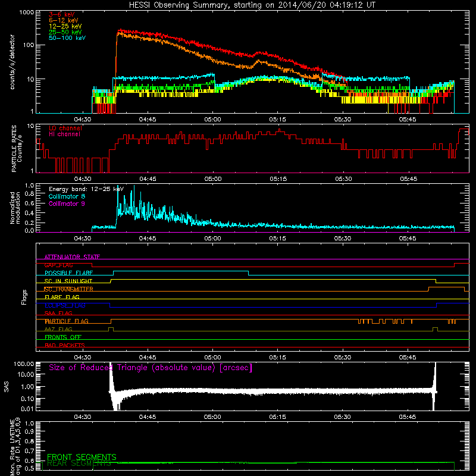Click the green 25-50 keV legend entry
The width and height of the screenshot is (476, 476).
(65, 32)
